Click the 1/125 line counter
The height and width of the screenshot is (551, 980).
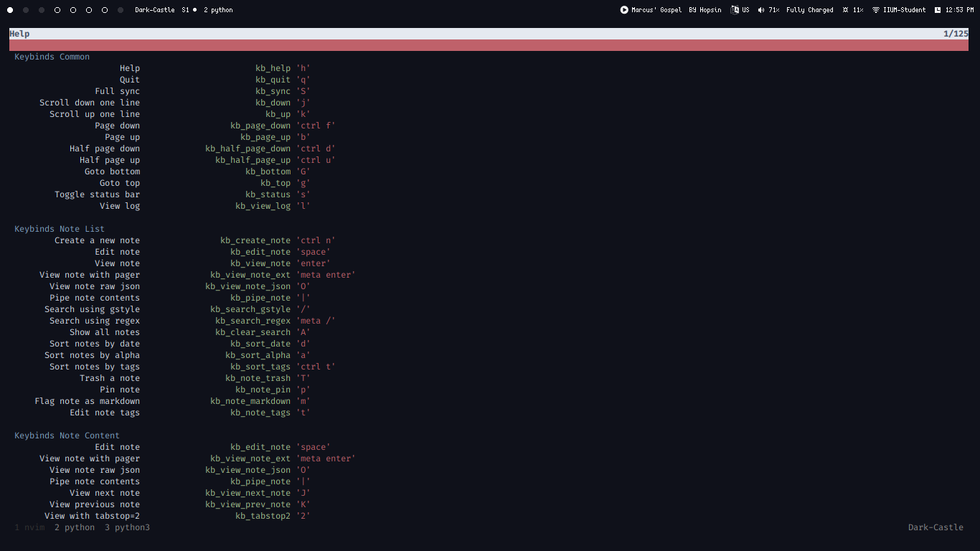click(956, 34)
